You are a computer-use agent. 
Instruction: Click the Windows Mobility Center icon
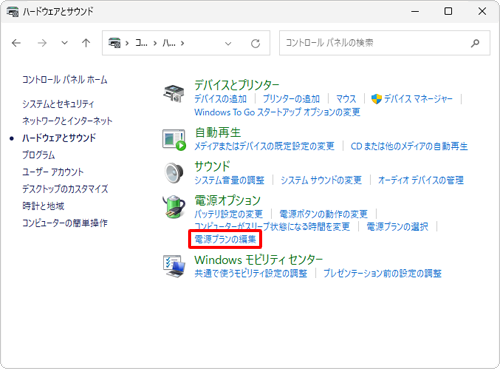click(174, 266)
